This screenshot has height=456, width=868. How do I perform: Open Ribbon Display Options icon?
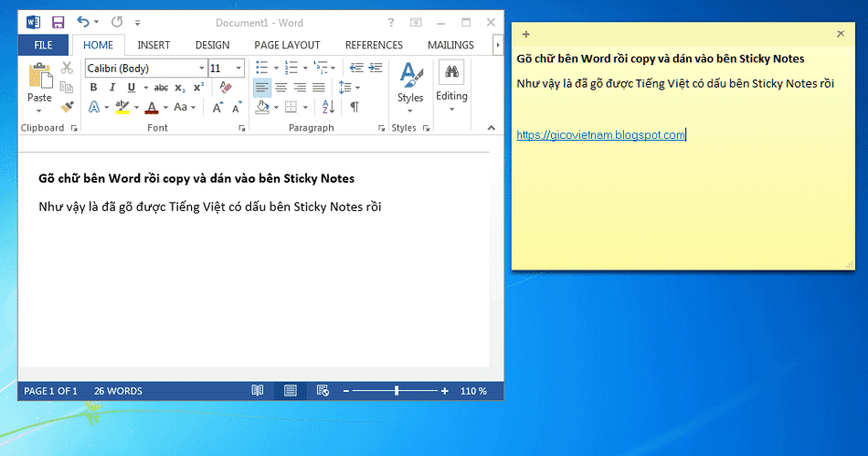[416, 23]
